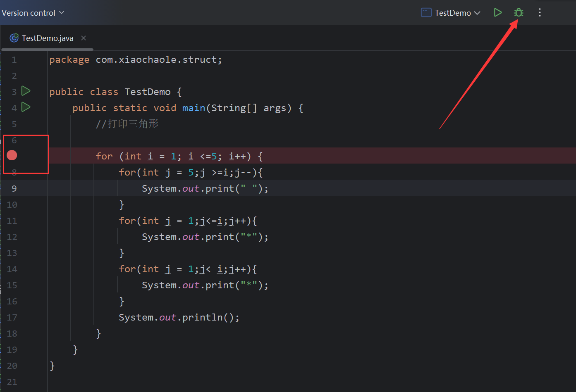Click the 'package' keyword on line 1
Viewport: 576px width, 392px height.
pos(69,59)
